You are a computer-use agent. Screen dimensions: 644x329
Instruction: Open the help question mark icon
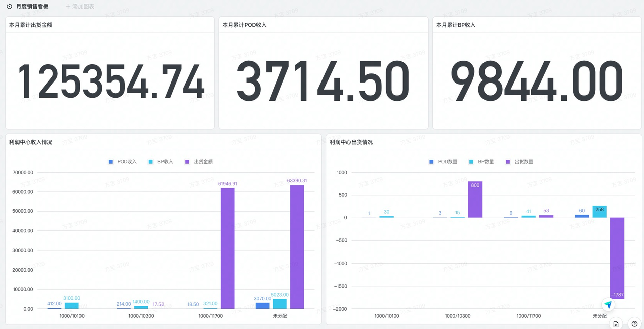[635, 324]
